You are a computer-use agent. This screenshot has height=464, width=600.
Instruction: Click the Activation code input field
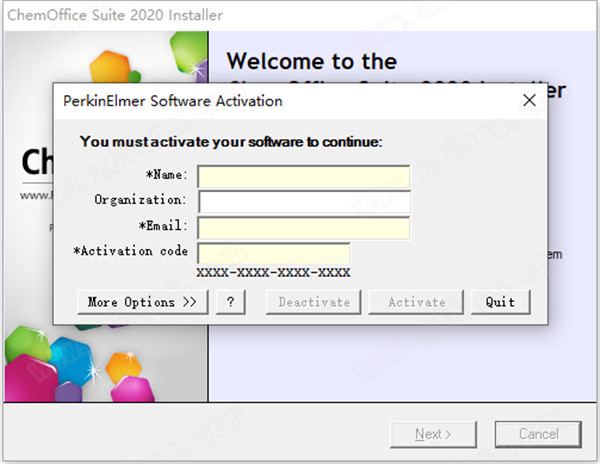tap(274, 253)
